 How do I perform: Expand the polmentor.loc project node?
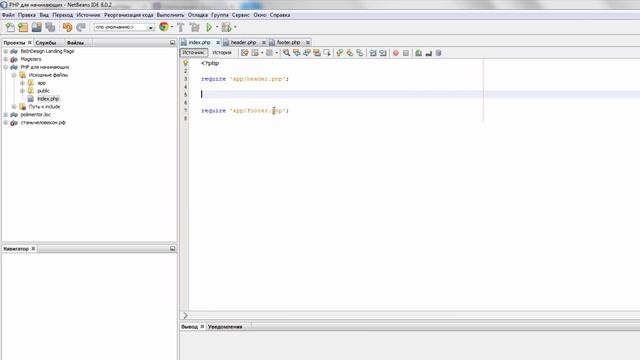(6, 115)
